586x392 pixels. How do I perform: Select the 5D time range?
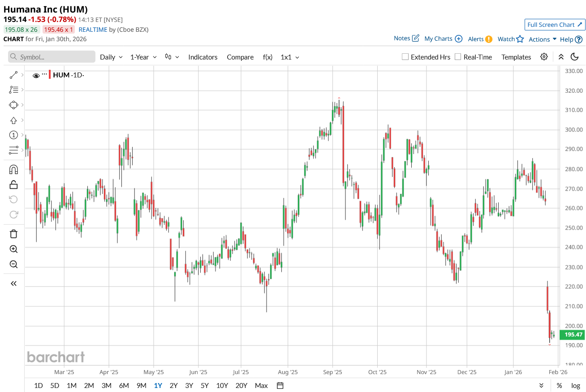tap(55, 385)
